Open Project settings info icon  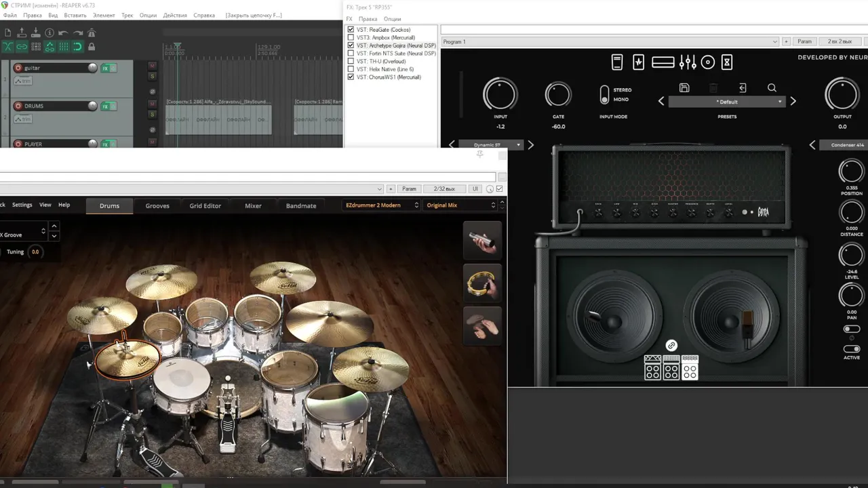tap(50, 33)
